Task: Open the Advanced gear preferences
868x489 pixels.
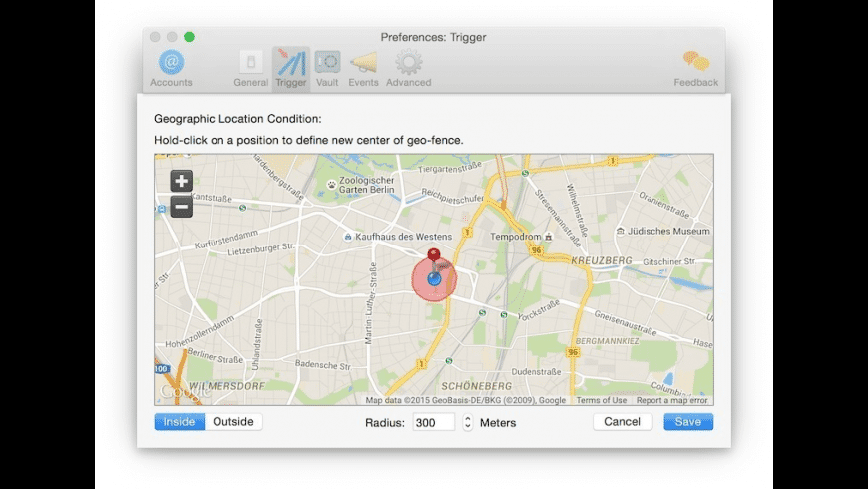Action: click(x=408, y=68)
